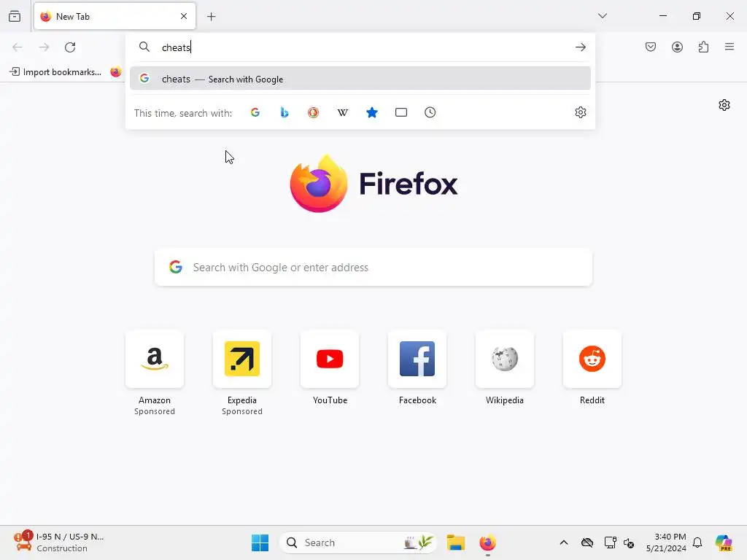Open notifications bell in the taskbar
Image resolution: width=747 pixels, height=560 pixels.
click(697, 542)
